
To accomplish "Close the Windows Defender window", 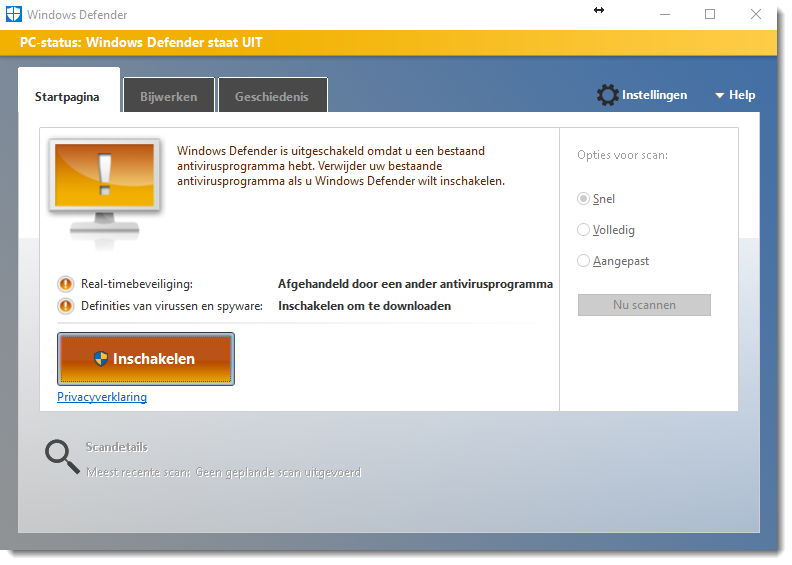I will coord(756,14).
